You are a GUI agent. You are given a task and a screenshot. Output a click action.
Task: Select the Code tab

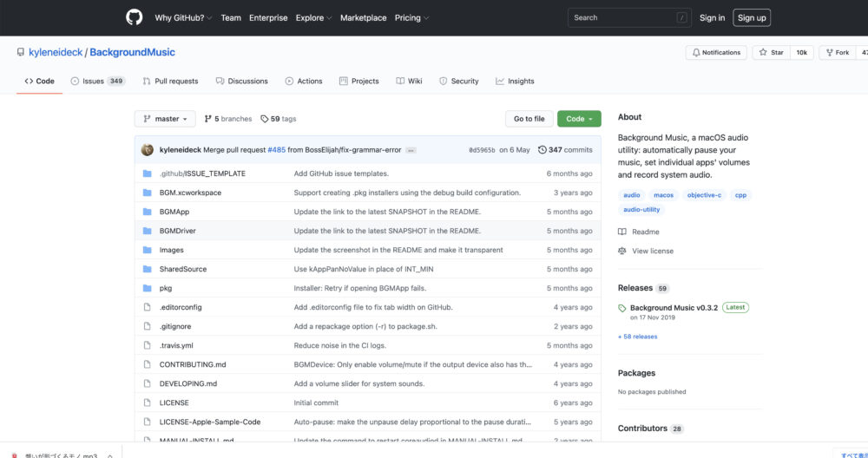(39, 82)
